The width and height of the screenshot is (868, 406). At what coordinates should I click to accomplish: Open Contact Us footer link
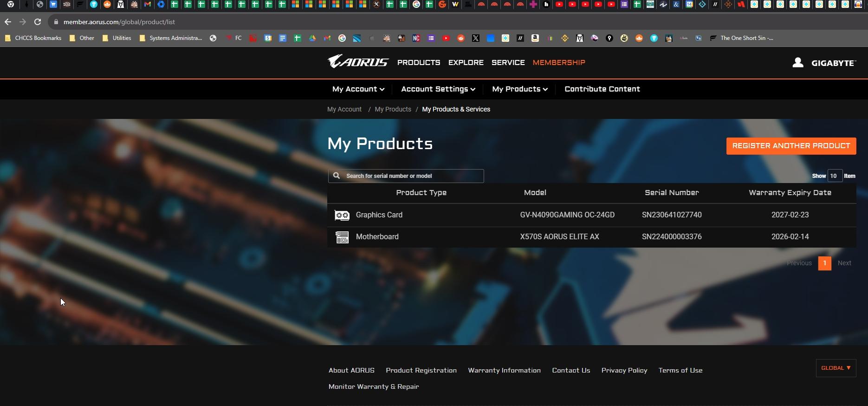[x=571, y=371]
